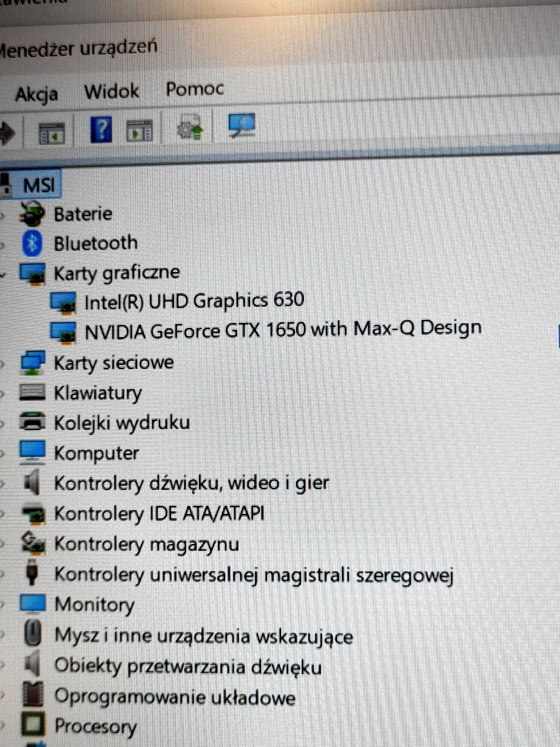Click the action pane toolbar icon
Screen dimensions: 560x747
click(139, 130)
